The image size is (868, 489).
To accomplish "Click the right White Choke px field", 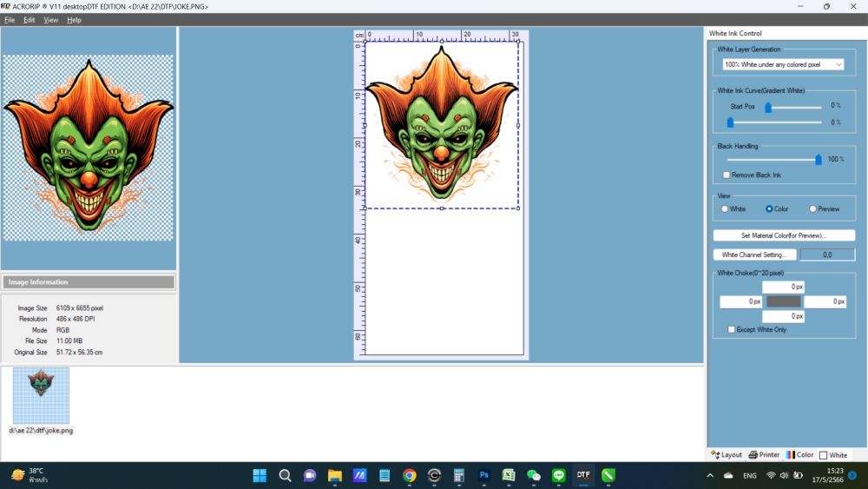I will click(825, 301).
